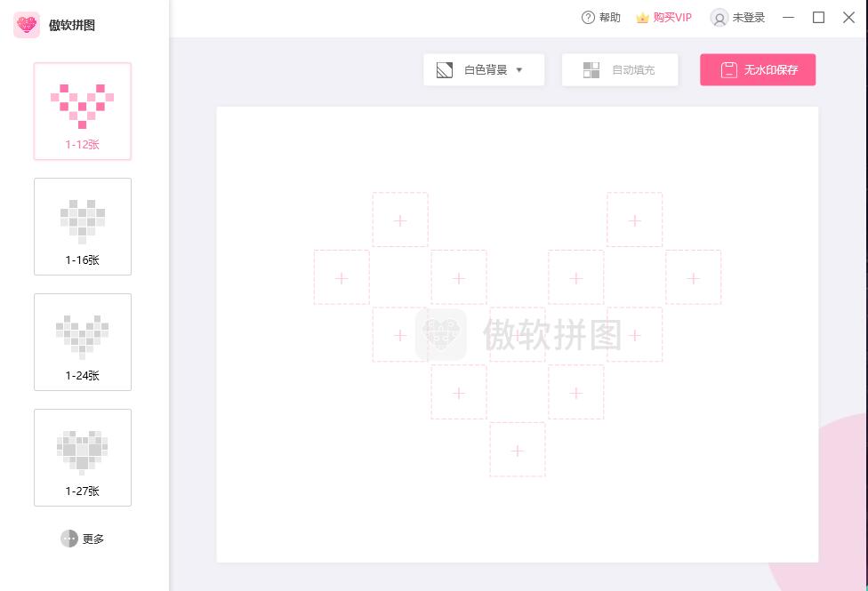Image resolution: width=868 pixels, height=591 pixels.
Task: Minimize the 傲软拼图 window
Action: click(788, 18)
